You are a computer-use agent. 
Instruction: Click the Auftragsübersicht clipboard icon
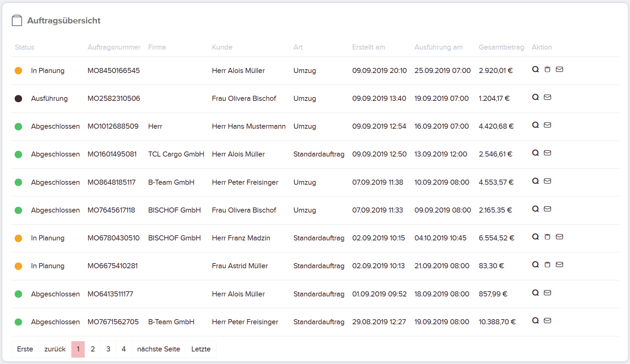(x=17, y=20)
